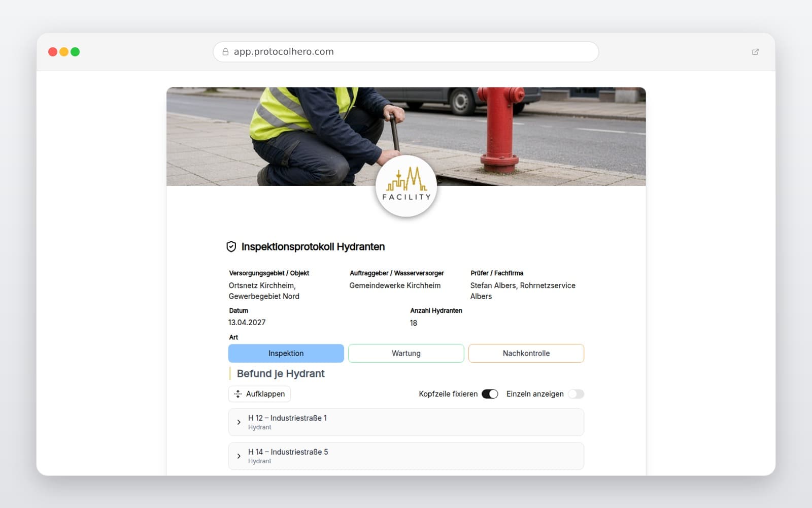The height and width of the screenshot is (508, 812).
Task: Click the Stefan Albers, Rohrnetzservice text
Action: click(x=523, y=285)
